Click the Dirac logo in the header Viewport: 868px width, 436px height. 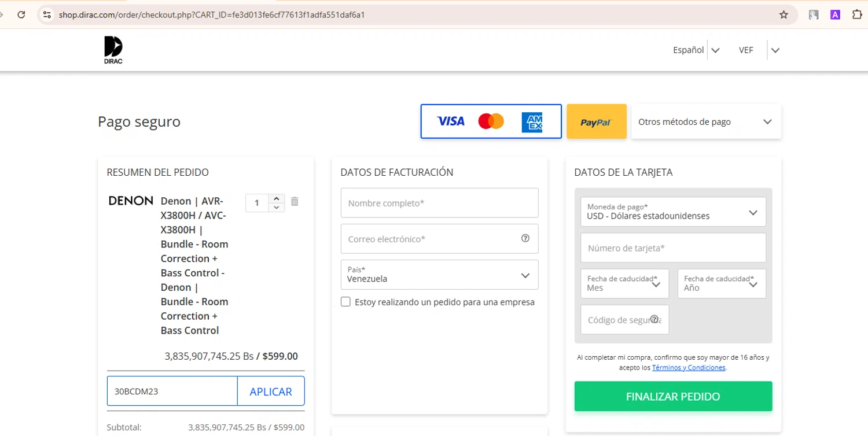113,50
